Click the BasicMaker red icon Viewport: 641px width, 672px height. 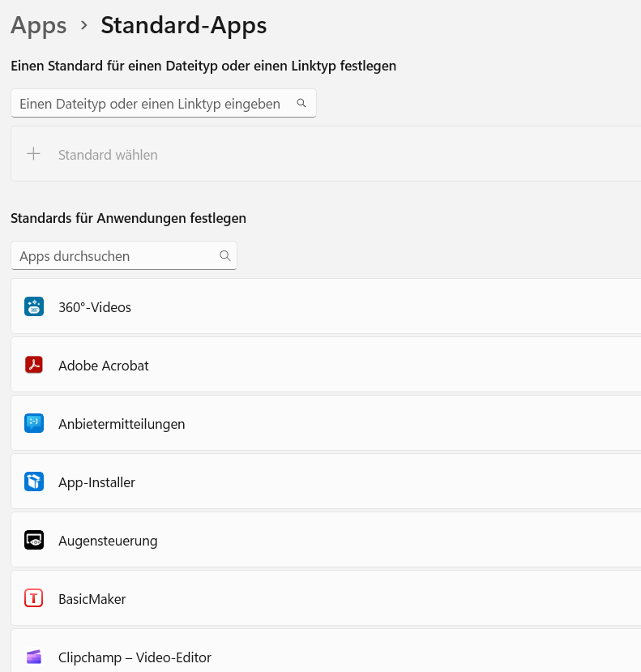[33, 599]
